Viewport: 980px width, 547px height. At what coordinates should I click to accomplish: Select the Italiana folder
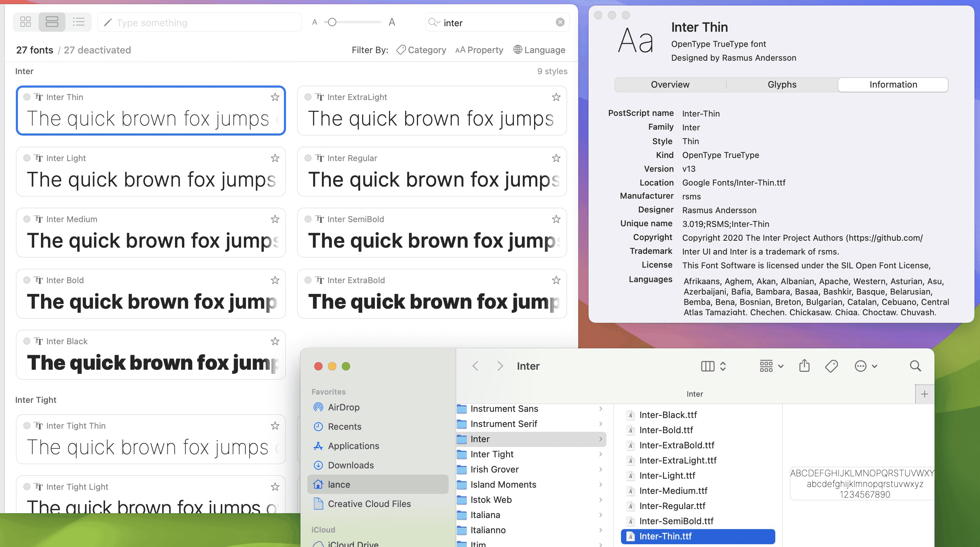[531, 515]
